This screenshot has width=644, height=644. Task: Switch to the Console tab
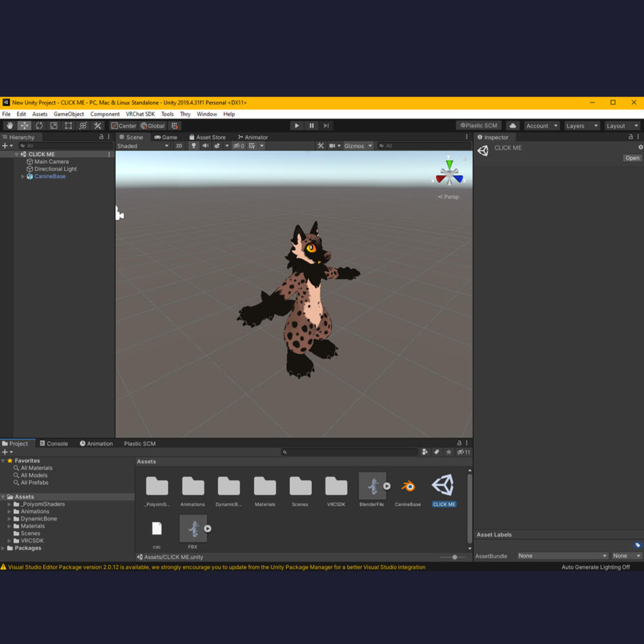point(54,444)
